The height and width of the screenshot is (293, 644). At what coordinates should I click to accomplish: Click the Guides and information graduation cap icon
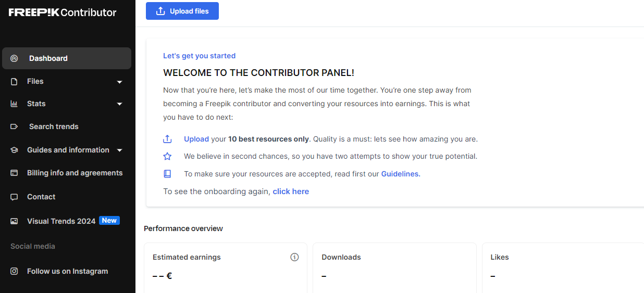coord(14,150)
